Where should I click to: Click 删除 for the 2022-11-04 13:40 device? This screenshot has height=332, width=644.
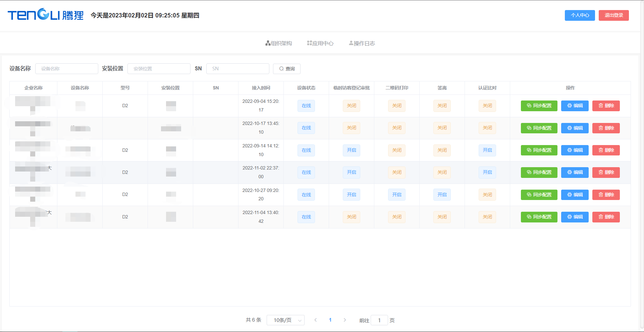pos(606,217)
